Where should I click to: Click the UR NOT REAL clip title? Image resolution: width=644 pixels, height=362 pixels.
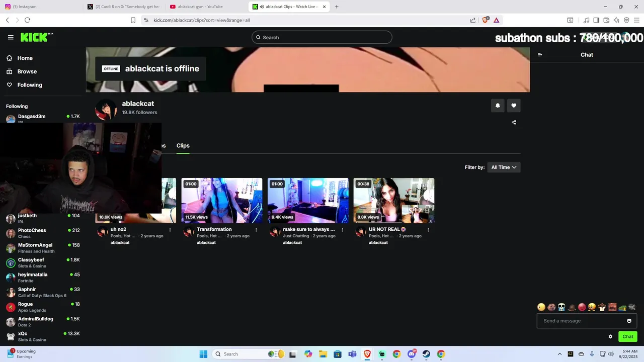(x=387, y=229)
